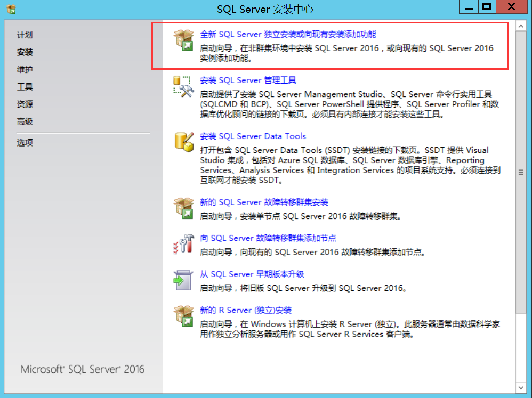Switch to the 维护 sidebar section
The image size is (532, 398).
pos(25,69)
